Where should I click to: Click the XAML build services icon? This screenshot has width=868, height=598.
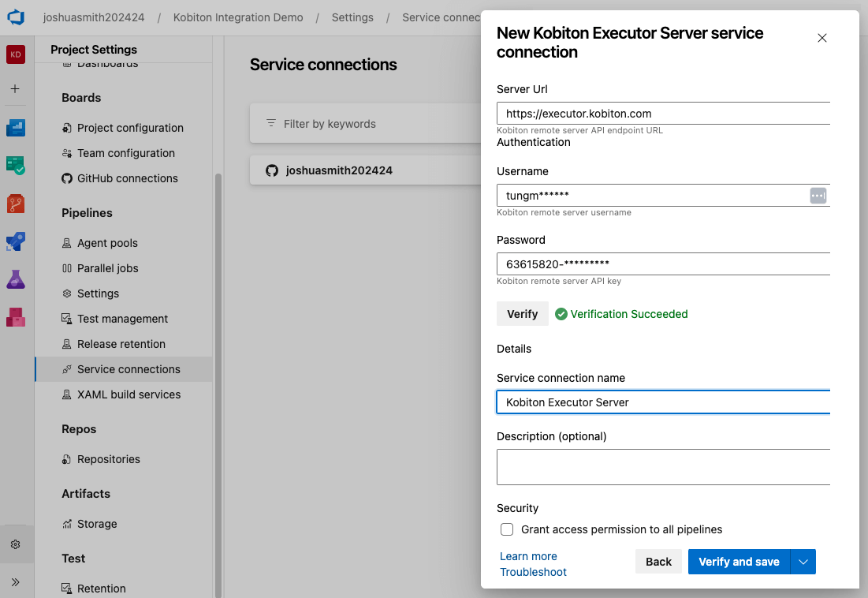coord(67,394)
